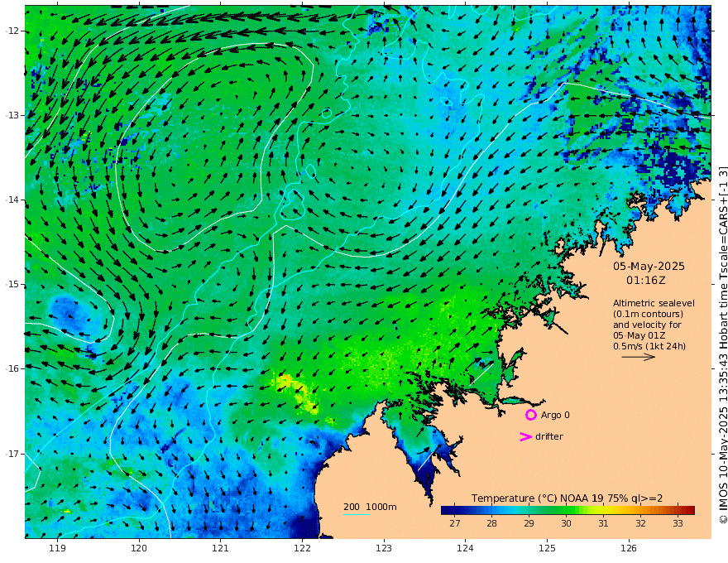Click the 'Argo 0' legend label
The width and height of the screenshot is (728, 563).
555,415
